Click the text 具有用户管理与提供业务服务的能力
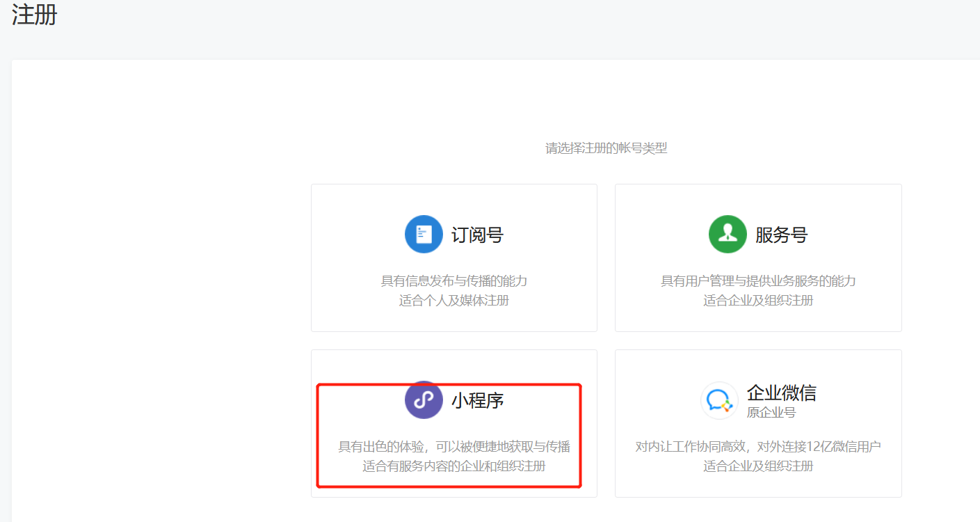The width and height of the screenshot is (980, 522). 758,281
